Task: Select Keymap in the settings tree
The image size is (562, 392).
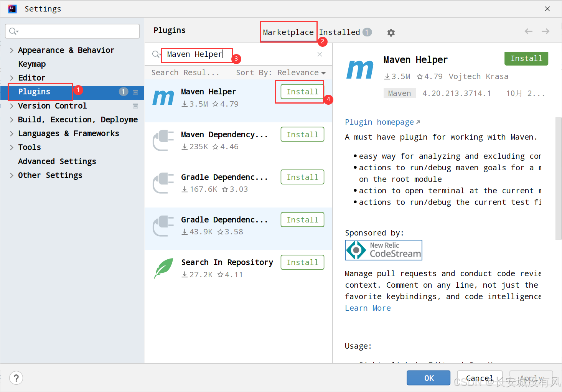Action: click(x=32, y=64)
